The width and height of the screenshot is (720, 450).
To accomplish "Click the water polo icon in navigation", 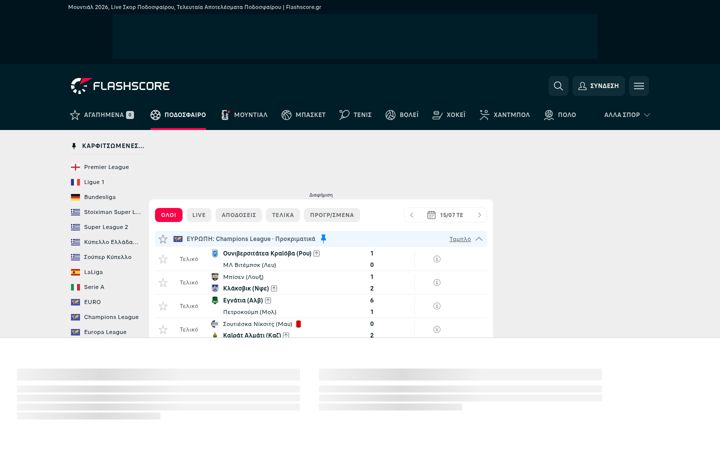I will click(549, 115).
